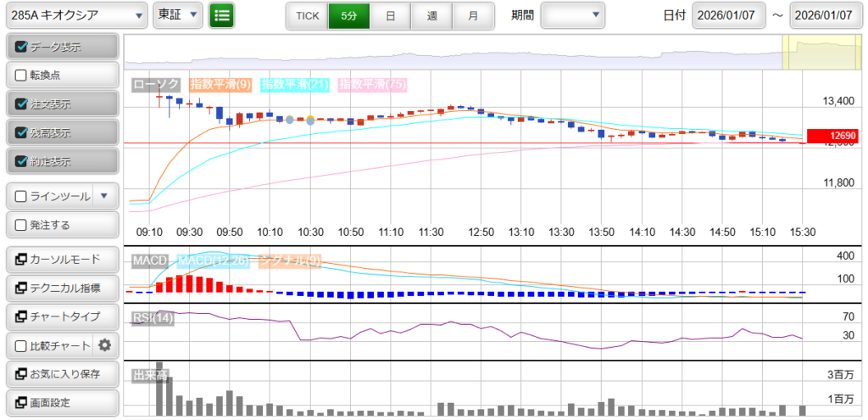
Task: Enable the 転換点 checkbox
Action: (21, 75)
